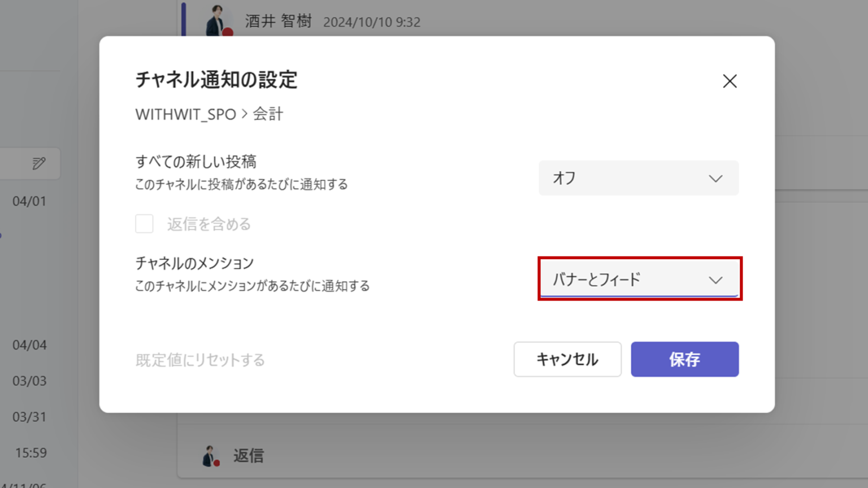868x488 pixels.
Task: Click the chevron on the オフ dropdown
Action: coord(715,178)
